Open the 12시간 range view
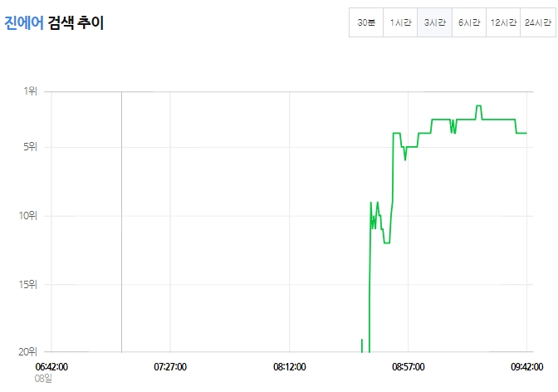 coord(503,22)
